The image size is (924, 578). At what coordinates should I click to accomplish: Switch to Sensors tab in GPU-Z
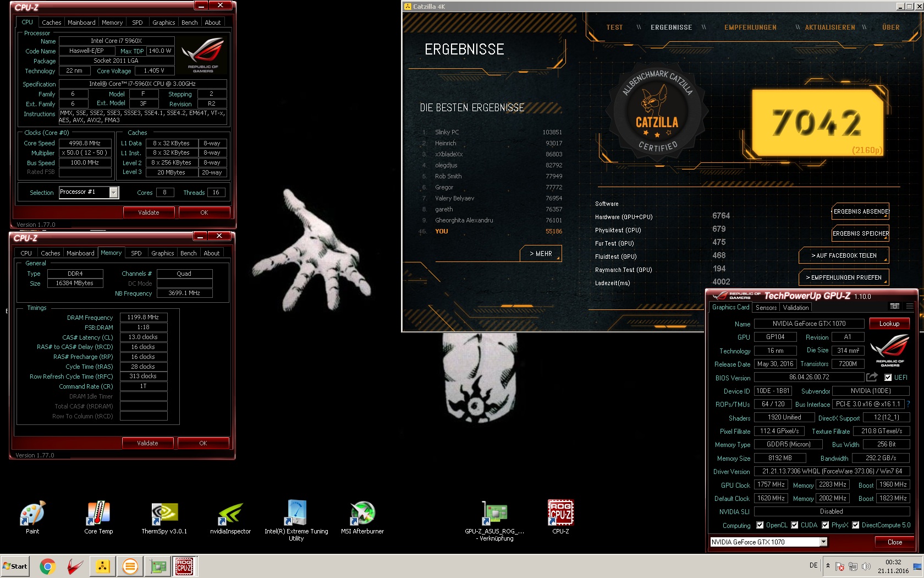point(766,308)
